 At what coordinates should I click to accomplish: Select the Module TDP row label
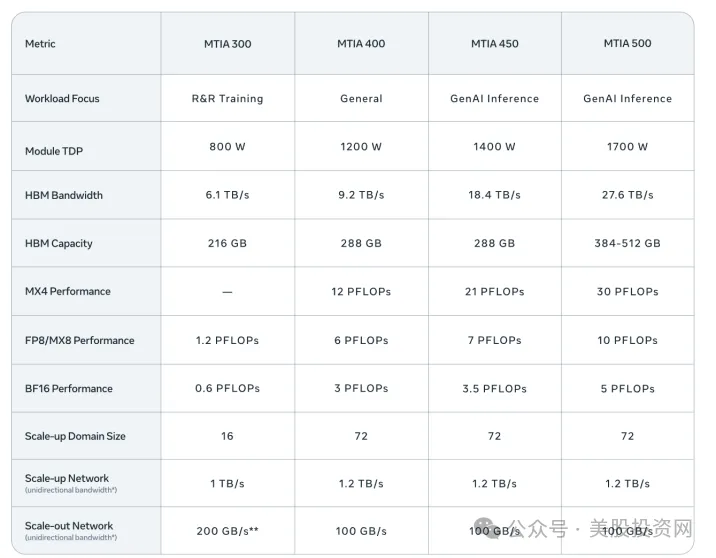point(54,151)
